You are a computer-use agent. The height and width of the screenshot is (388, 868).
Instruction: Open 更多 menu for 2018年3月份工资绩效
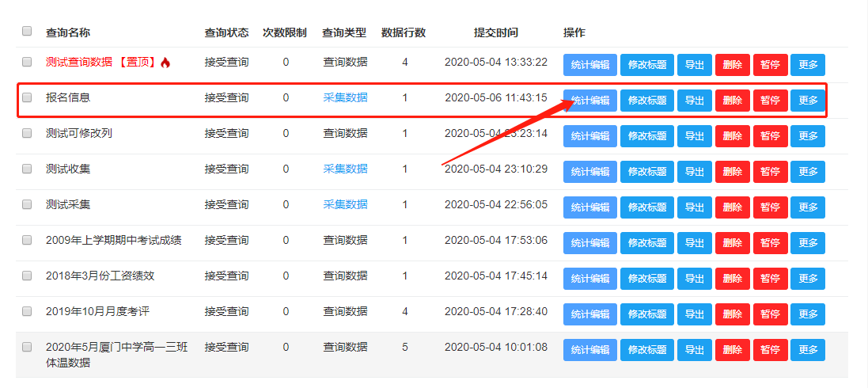point(808,278)
